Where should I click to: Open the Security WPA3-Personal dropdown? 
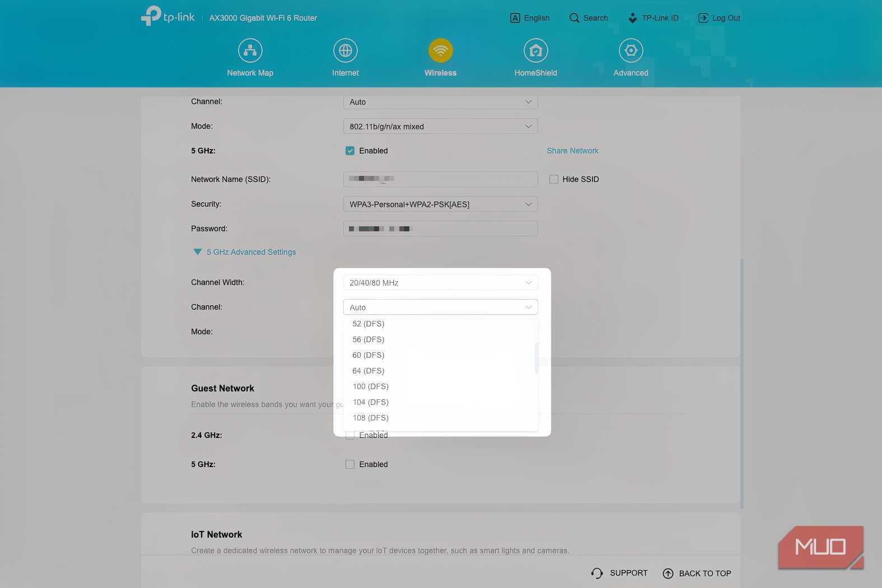pos(441,204)
